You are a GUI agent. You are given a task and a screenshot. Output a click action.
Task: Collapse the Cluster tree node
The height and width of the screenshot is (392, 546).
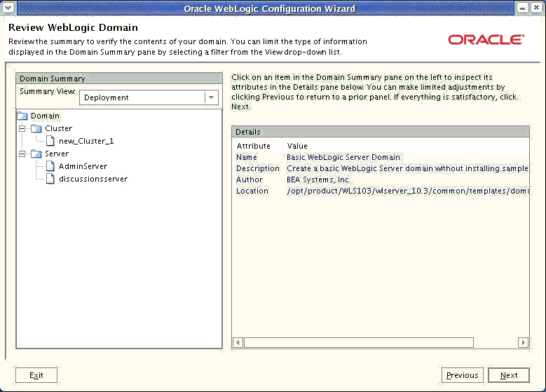click(x=22, y=128)
